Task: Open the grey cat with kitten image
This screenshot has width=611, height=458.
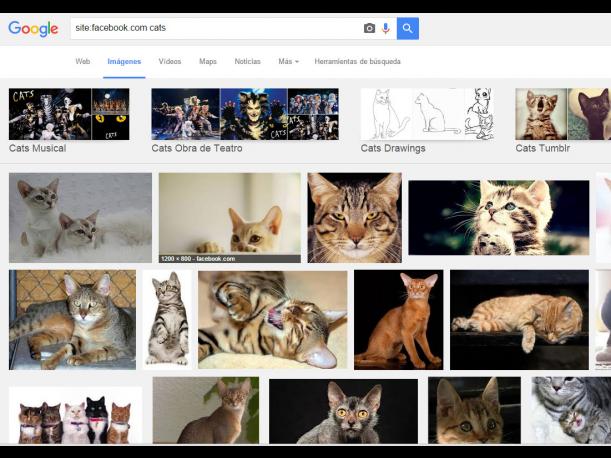Action: tap(571, 410)
